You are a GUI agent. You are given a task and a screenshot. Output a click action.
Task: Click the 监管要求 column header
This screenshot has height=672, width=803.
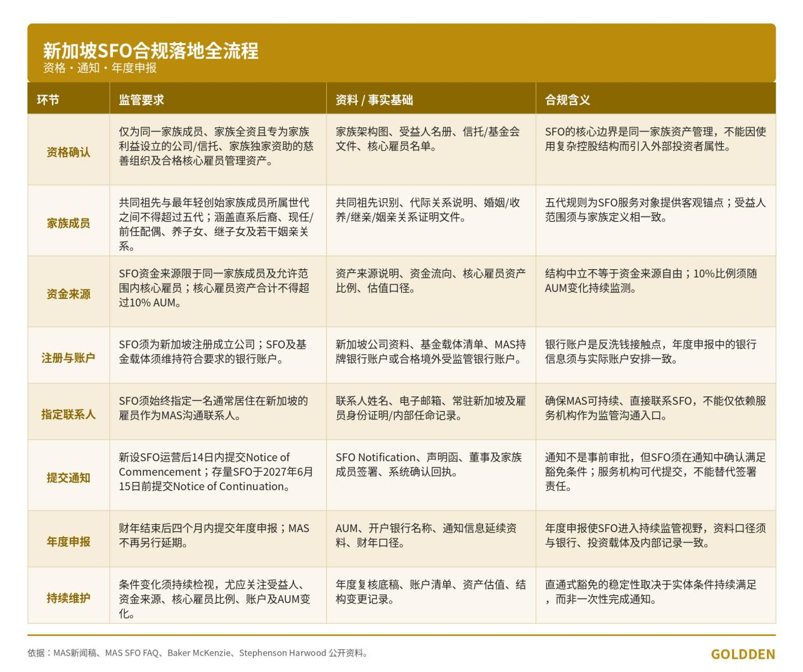[141, 99]
